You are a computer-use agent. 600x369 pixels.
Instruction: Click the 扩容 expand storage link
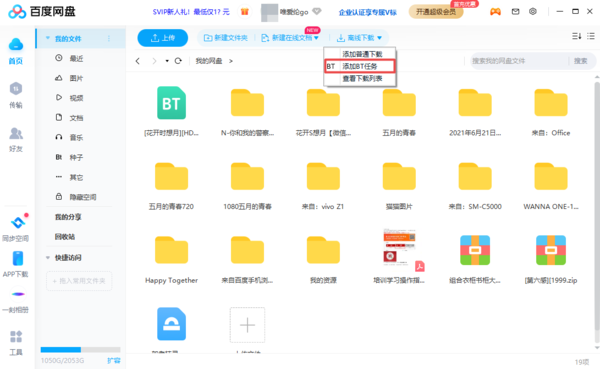pyautogui.click(x=114, y=360)
